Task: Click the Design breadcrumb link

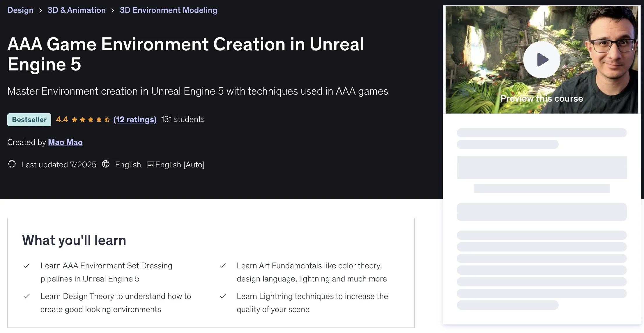Action: [x=20, y=10]
